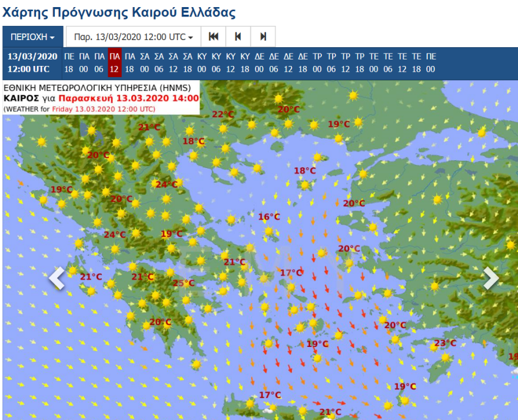Open the ΠΕΡΙΟΧΗ region dropdown

click(32, 37)
